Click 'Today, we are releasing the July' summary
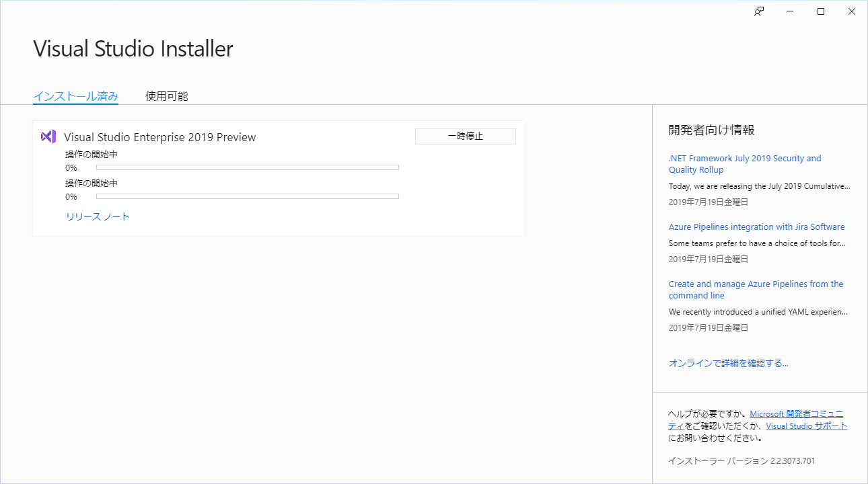 (760, 186)
